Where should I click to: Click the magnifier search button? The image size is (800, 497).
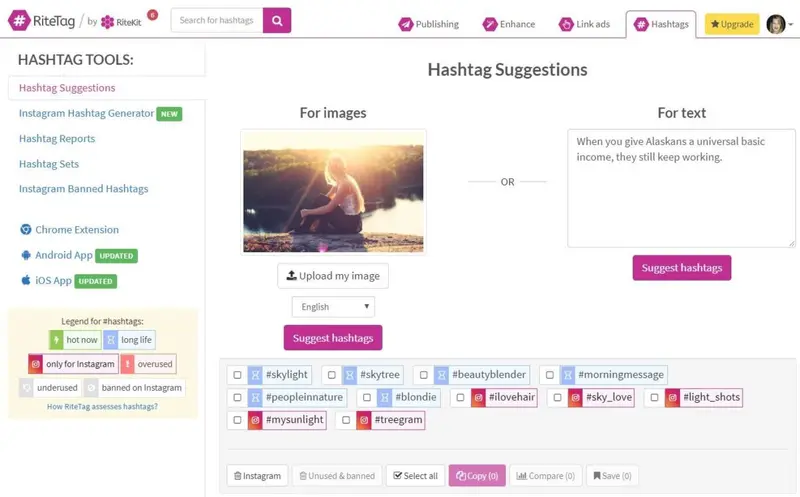click(x=277, y=20)
